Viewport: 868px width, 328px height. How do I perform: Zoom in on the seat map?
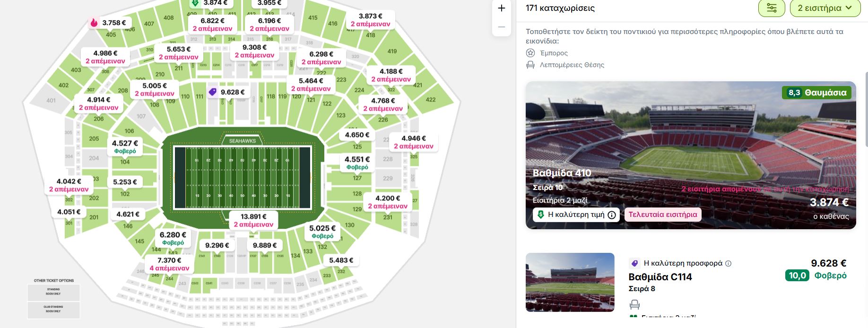pos(502,9)
